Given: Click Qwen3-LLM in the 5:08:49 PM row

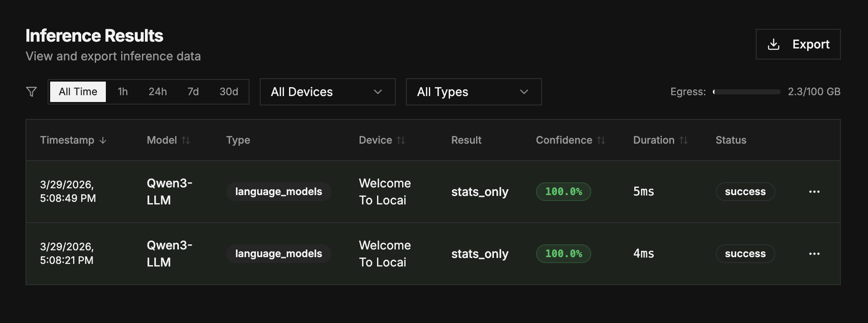Looking at the screenshot, I should click(x=170, y=192).
